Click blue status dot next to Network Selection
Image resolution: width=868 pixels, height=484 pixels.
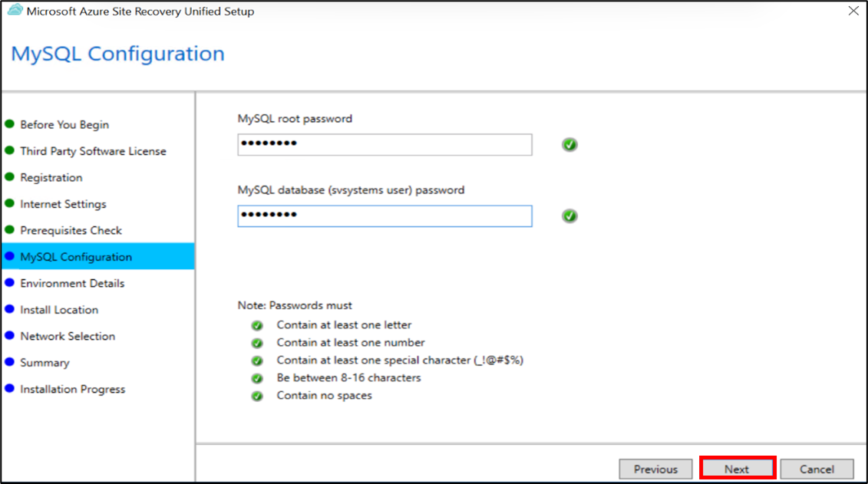(x=9, y=336)
